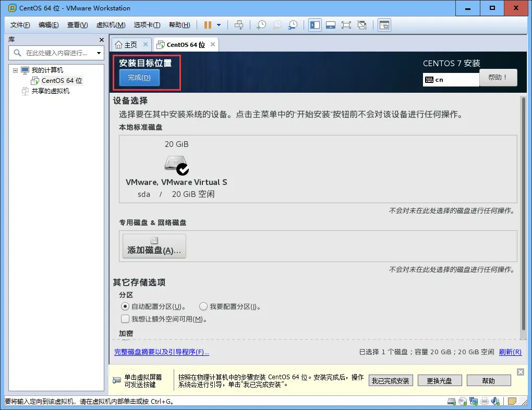Image resolution: width=532 pixels, height=410 pixels.
Task: Click the 设备选择 heading text
Action: point(130,101)
